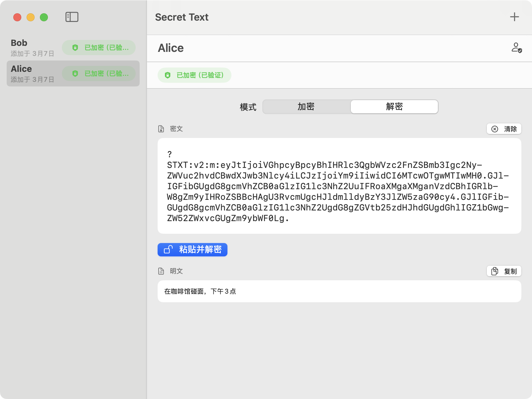The width and height of the screenshot is (532, 399).
Task: Click the shield icon in Bob's row
Action: click(75, 48)
